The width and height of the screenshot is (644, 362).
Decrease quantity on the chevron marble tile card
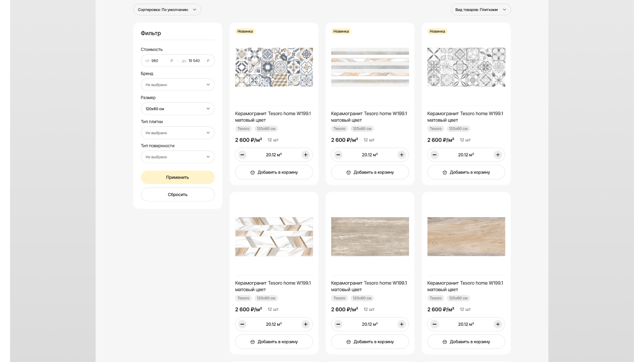[x=243, y=324]
